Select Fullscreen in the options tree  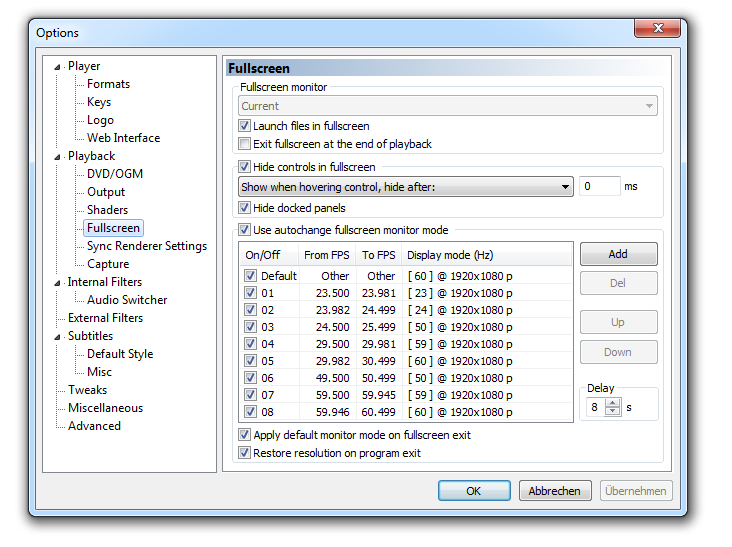point(113,228)
